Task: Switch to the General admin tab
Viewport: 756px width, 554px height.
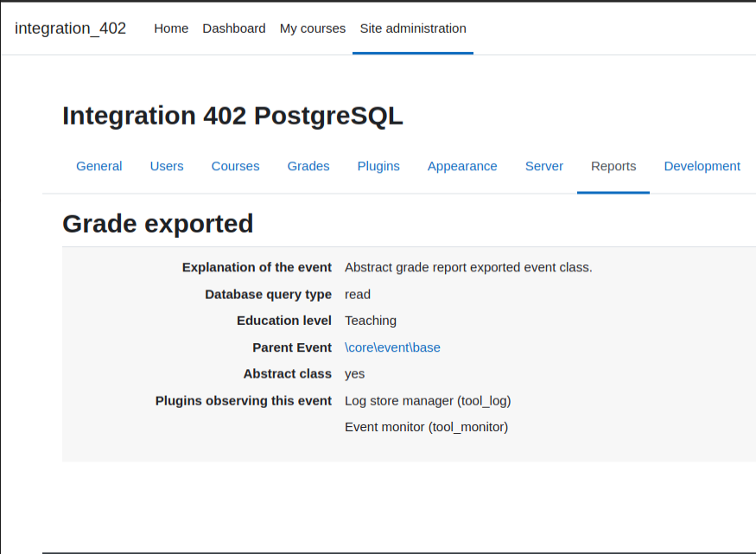Action: click(98, 166)
